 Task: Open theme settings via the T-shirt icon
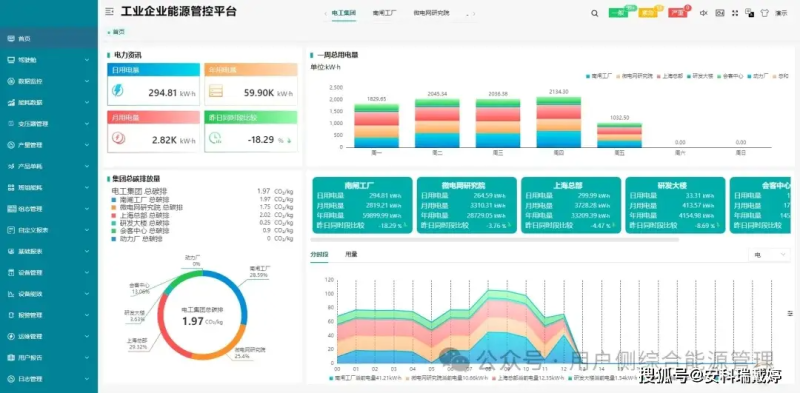pos(764,13)
